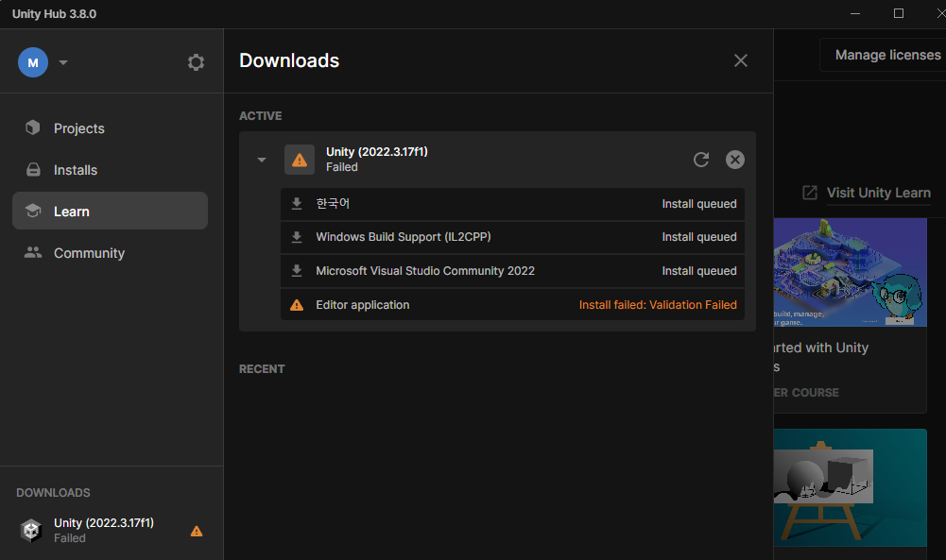Maximize the Unity Hub window

click(899, 13)
